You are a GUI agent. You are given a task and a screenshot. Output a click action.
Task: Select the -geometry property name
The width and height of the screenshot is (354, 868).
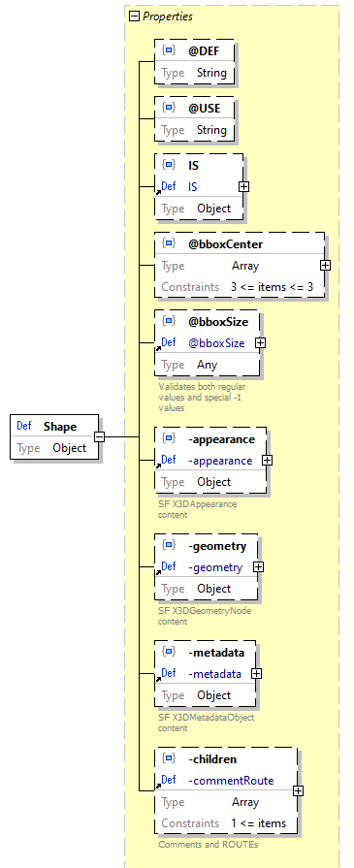[x=217, y=546]
